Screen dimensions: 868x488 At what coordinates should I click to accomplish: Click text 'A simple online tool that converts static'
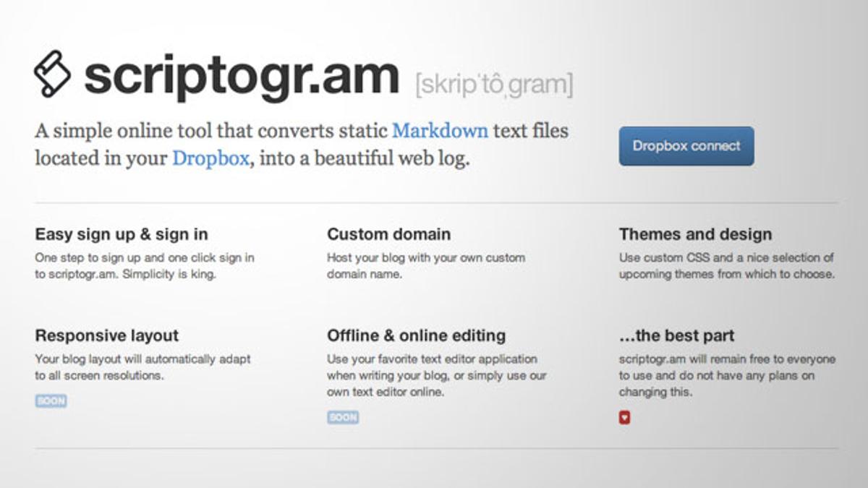(x=211, y=131)
